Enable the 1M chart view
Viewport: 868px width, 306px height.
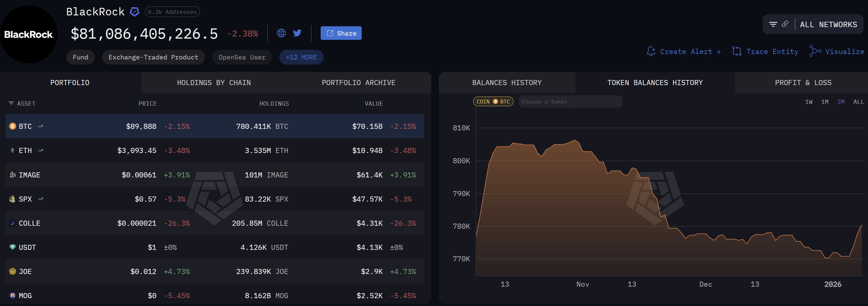click(825, 102)
